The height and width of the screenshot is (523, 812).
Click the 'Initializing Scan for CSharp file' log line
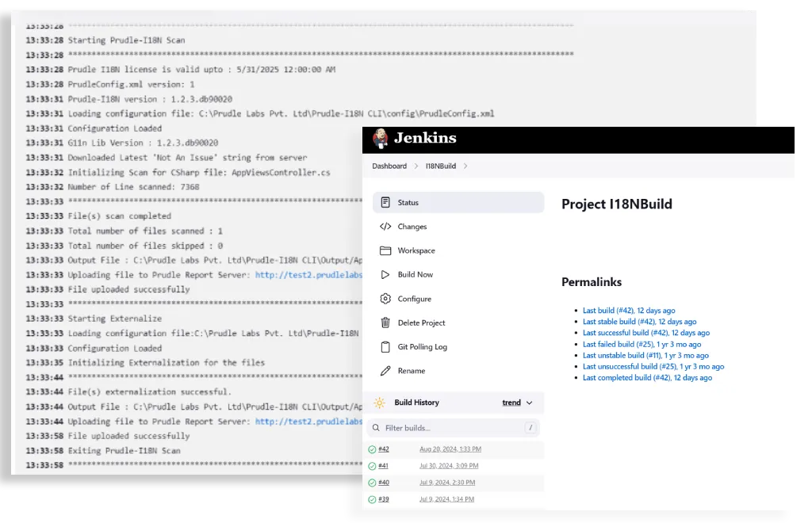tap(199, 172)
